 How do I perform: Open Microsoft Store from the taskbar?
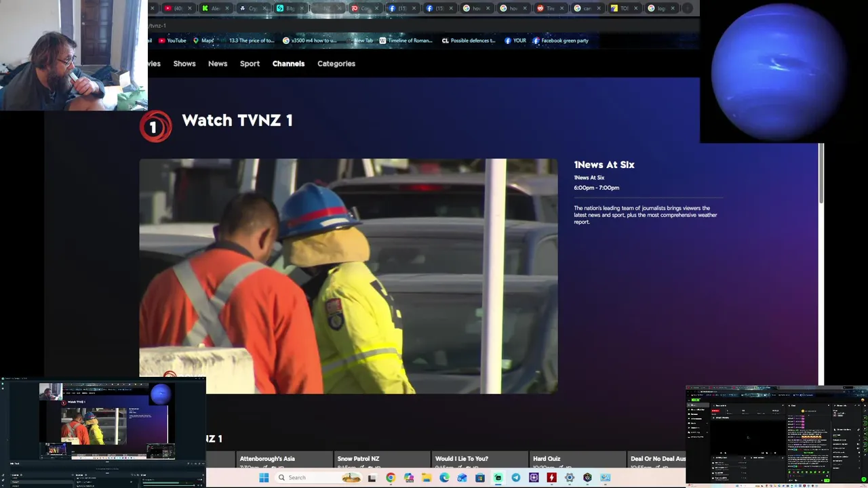(x=480, y=478)
